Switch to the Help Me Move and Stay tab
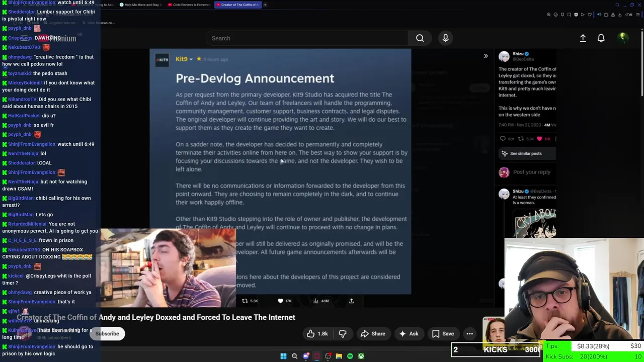 pyautogui.click(x=142, y=5)
